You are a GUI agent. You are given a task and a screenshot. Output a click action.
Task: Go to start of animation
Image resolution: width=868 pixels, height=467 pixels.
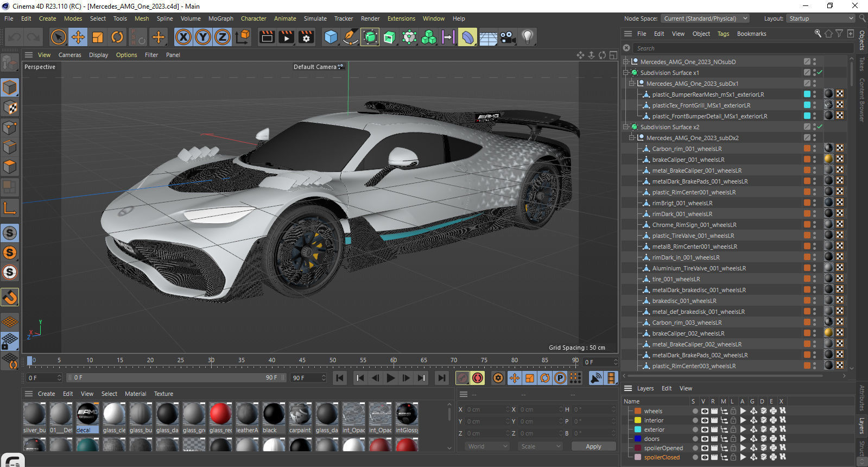(x=340, y=378)
